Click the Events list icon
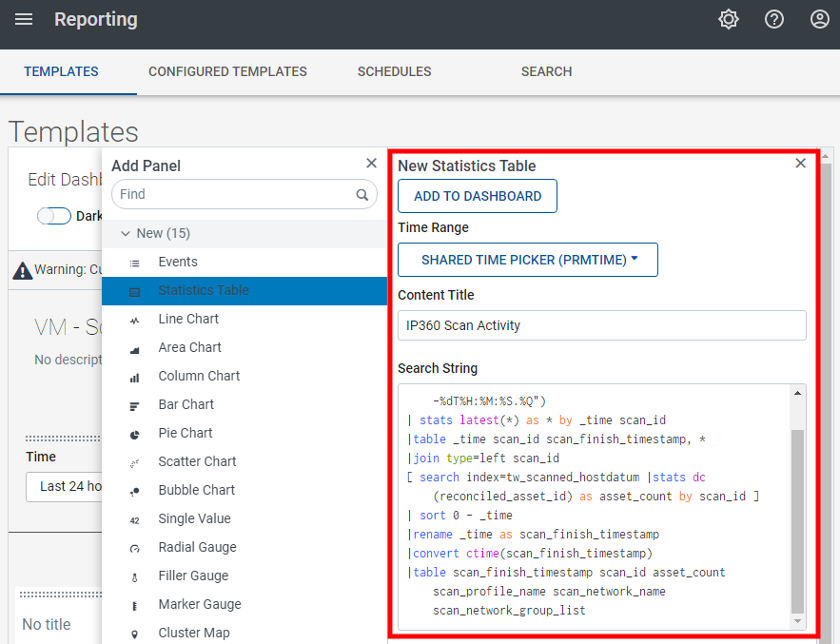840x644 pixels. [134, 263]
